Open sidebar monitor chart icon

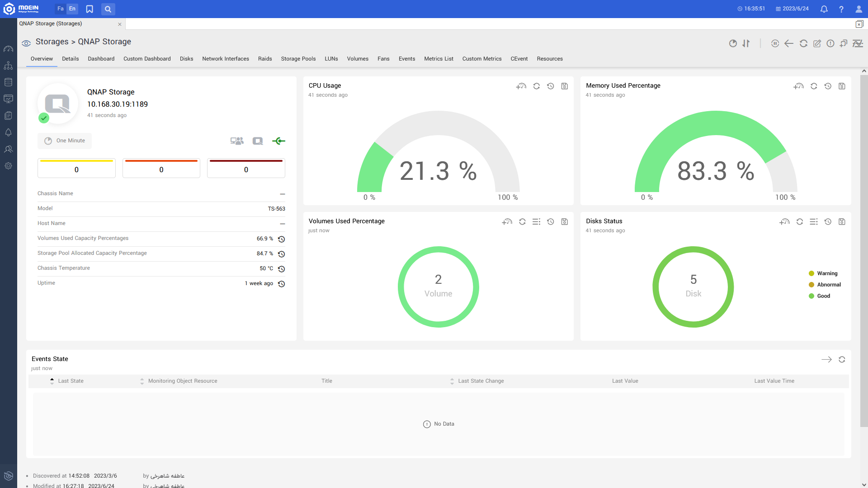coord(8,99)
